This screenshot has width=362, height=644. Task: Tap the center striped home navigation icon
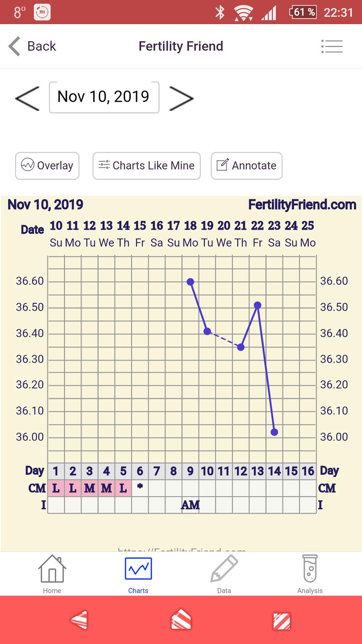pos(181,620)
